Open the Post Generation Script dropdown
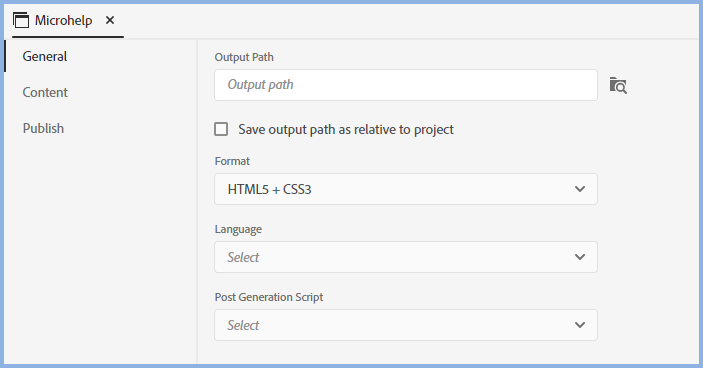This screenshot has width=703, height=368. pyautogui.click(x=406, y=325)
